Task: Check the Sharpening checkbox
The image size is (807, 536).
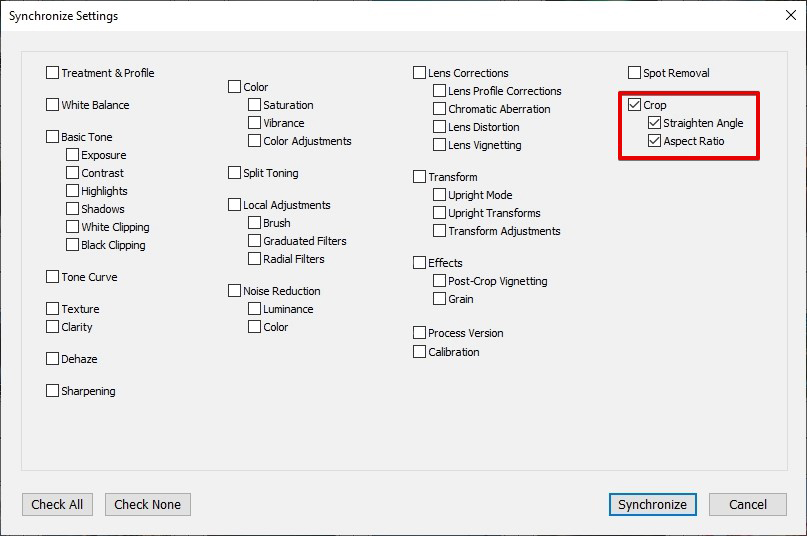Action: [53, 391]
